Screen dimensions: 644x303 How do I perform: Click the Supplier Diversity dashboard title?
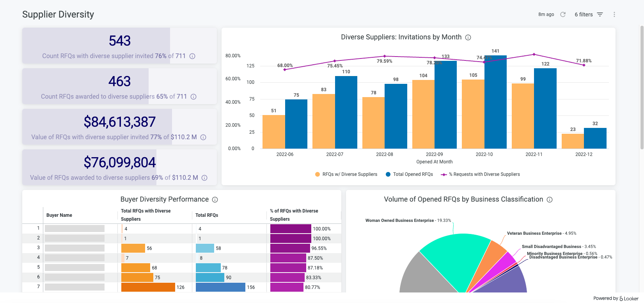[58, 14]
